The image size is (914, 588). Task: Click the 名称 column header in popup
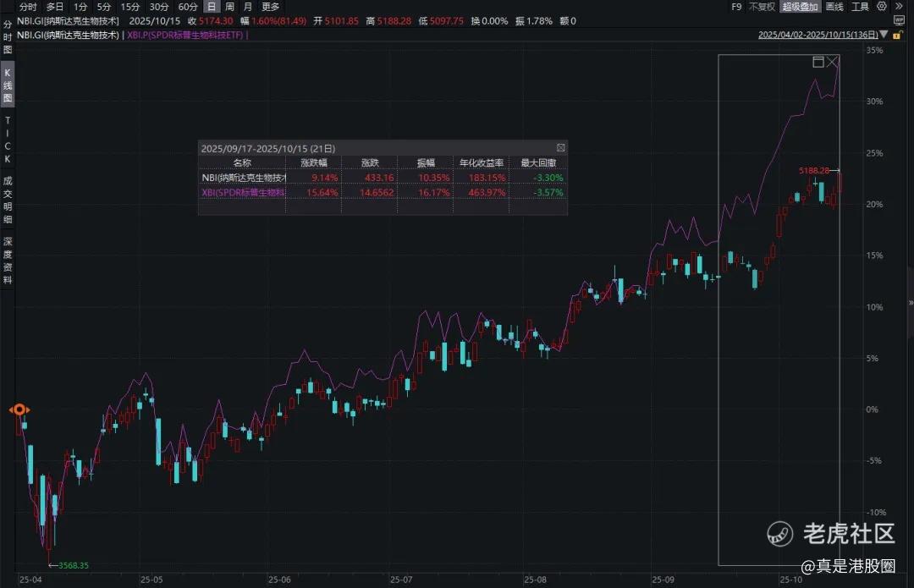pyautogui.click(x=242, y=162)
